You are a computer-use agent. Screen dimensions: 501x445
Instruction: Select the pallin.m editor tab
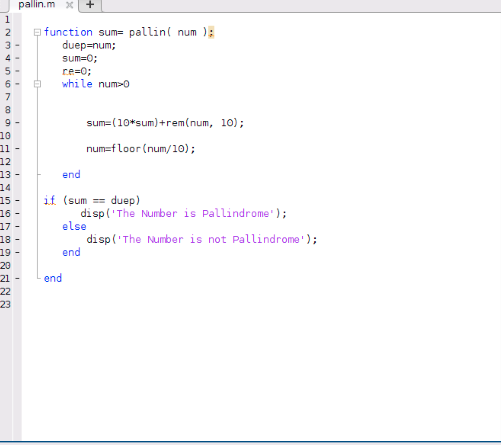tap(37, 5)
